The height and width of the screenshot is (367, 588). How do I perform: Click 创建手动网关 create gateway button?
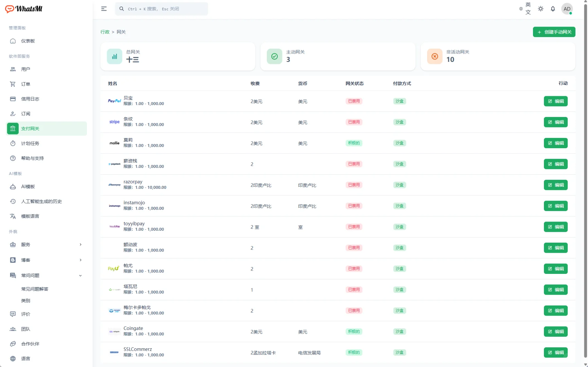tap(554, 32)
